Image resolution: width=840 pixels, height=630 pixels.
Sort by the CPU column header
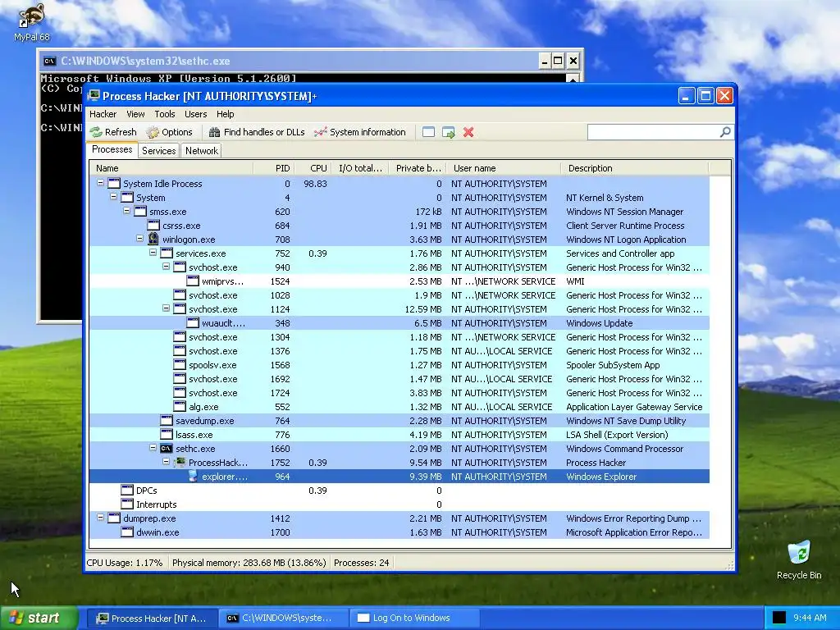[x=313, y=168]
